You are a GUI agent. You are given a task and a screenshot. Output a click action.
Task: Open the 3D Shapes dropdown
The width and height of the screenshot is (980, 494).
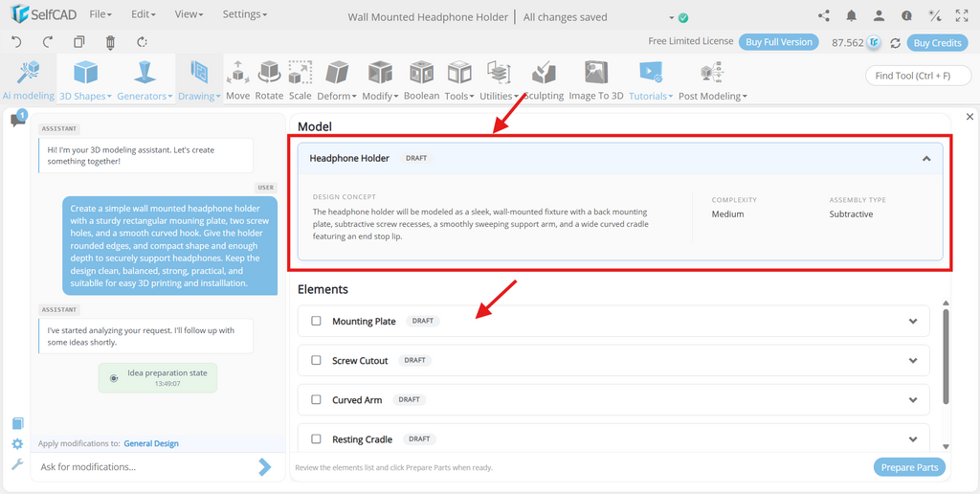pos(85,79)
